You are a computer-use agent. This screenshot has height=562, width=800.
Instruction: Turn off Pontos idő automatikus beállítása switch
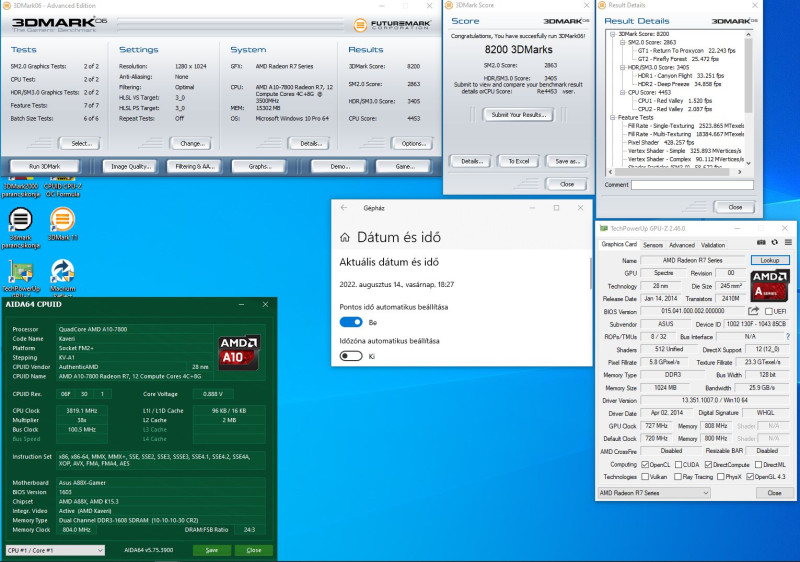[x=351, y=322]
